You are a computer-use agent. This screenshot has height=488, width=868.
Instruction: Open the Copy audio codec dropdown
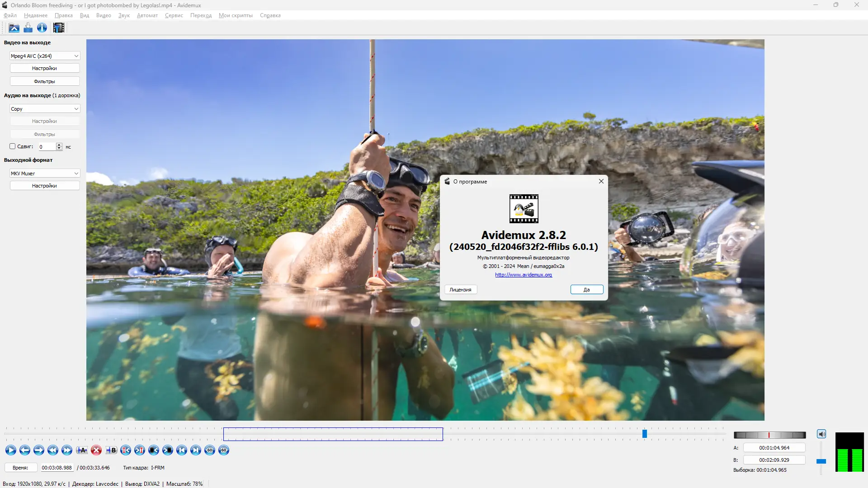[45, 109]
